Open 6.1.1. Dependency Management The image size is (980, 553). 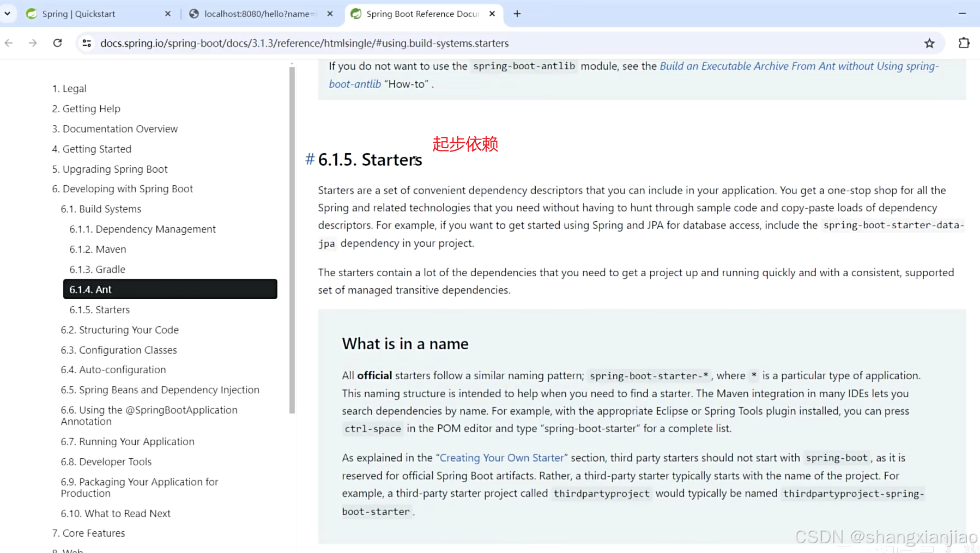[142, 229]
